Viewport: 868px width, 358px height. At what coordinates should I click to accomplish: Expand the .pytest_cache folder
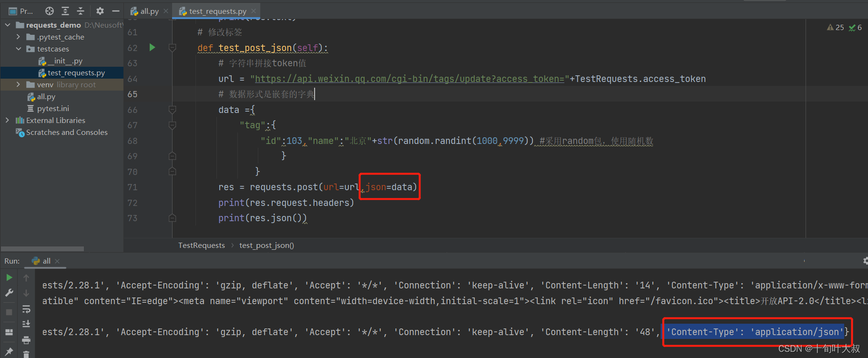pos(18,37)
